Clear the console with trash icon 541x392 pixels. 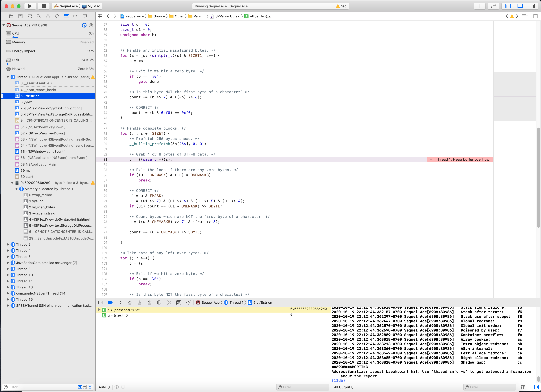point(523,387)
